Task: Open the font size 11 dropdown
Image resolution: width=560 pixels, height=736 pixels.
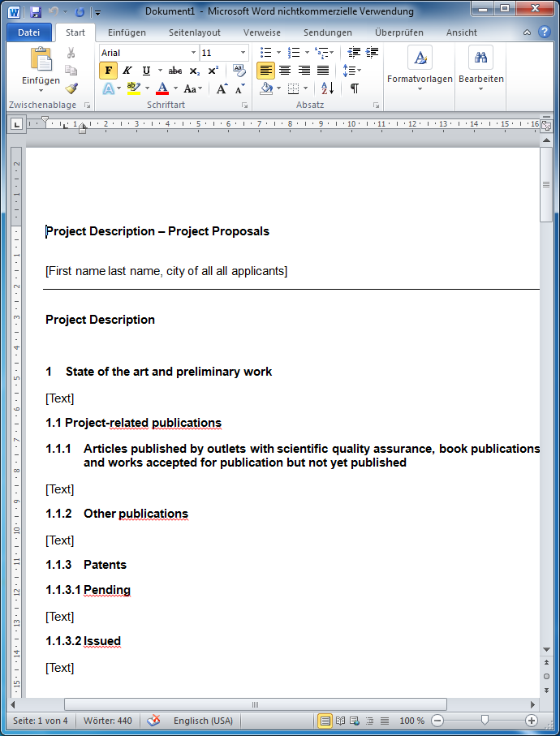Action: pos(243,53)
